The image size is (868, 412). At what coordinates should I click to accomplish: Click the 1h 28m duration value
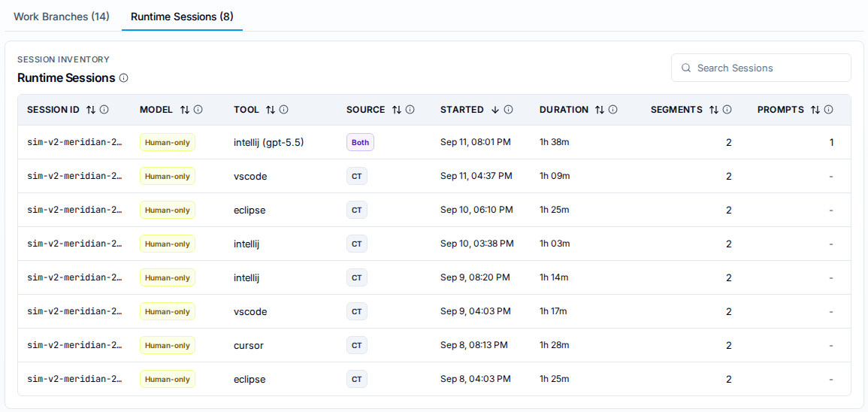click(x=555, y=345)
